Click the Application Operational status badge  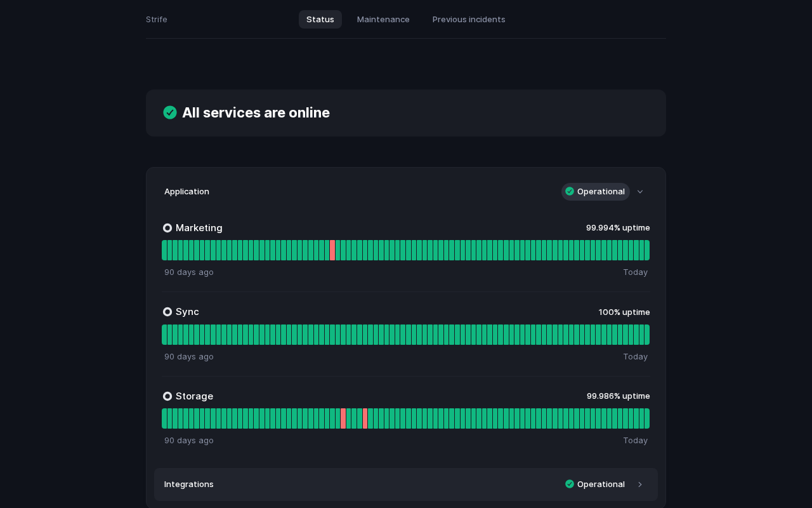595,192
